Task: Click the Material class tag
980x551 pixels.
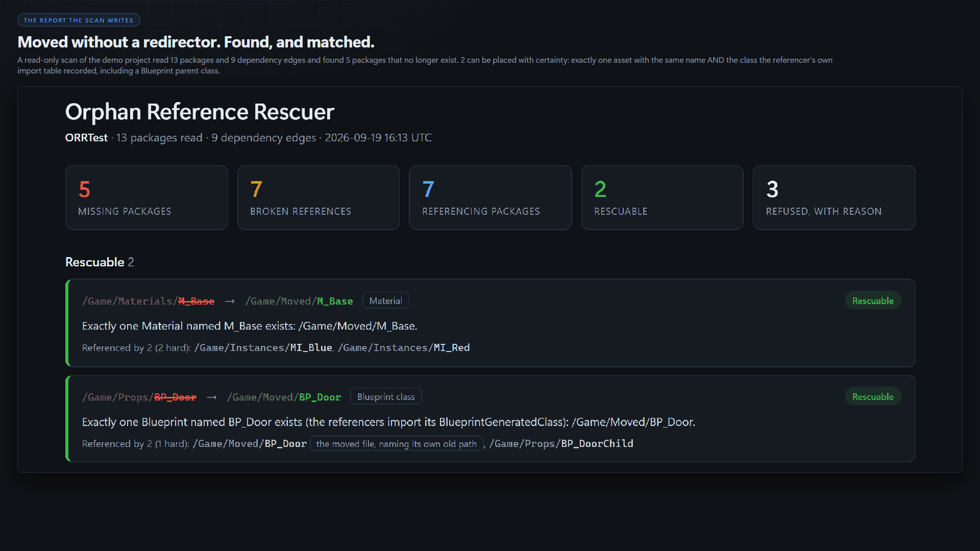Action: point(385,300)
